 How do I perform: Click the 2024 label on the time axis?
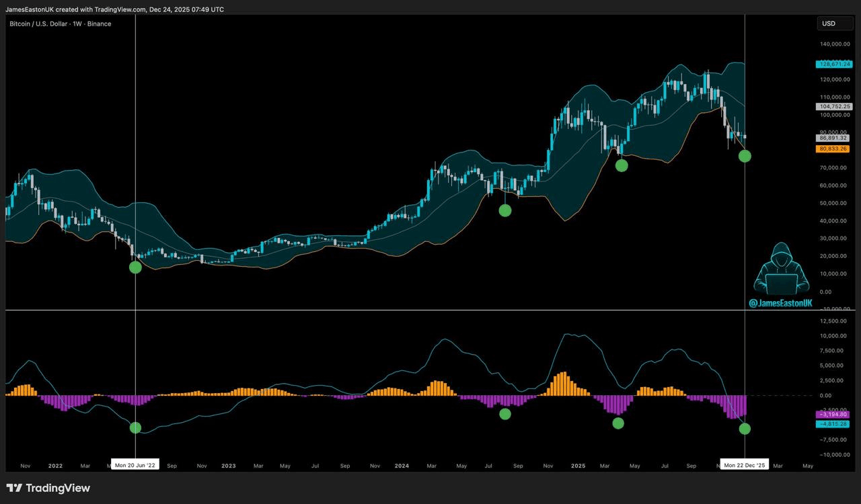pos(402,465)
